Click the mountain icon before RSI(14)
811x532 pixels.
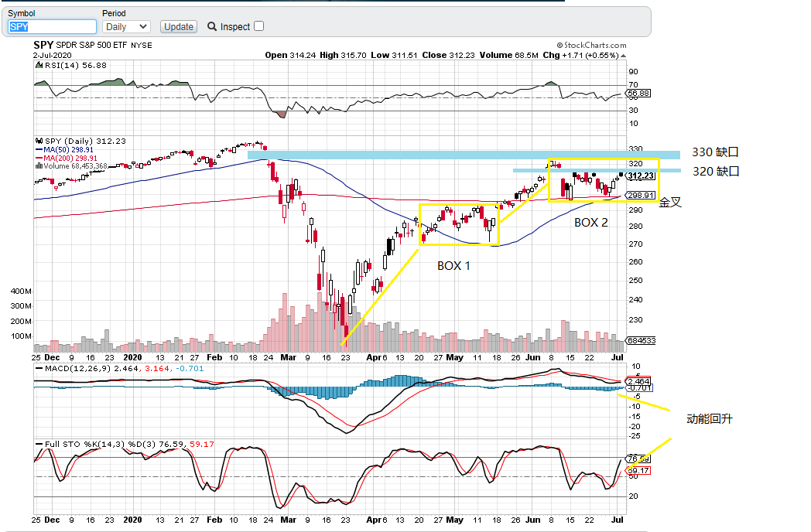39,65
